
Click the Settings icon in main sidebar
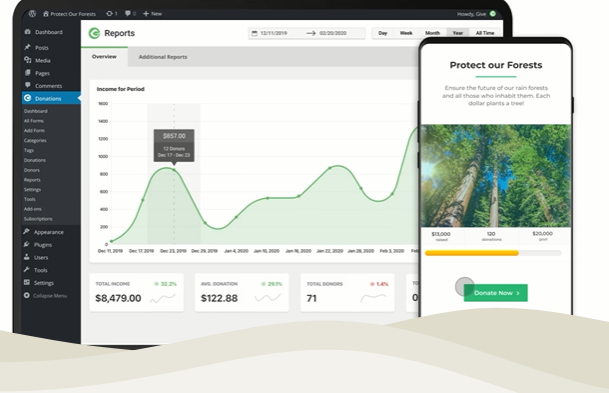26,282
